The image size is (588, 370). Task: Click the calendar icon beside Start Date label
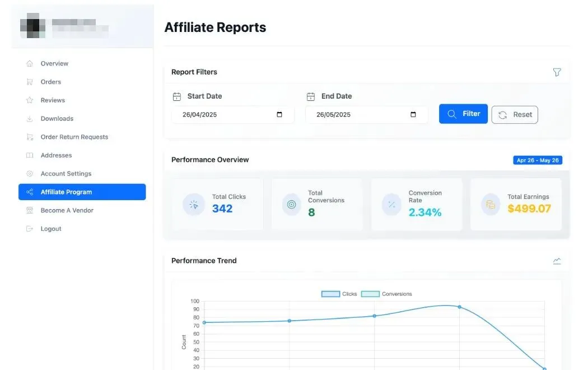click(x=176, y=96)
